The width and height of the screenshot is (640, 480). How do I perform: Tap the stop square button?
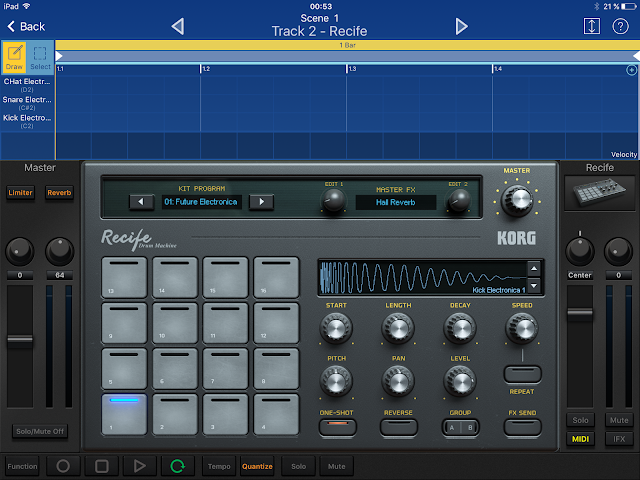click(102, 466)
